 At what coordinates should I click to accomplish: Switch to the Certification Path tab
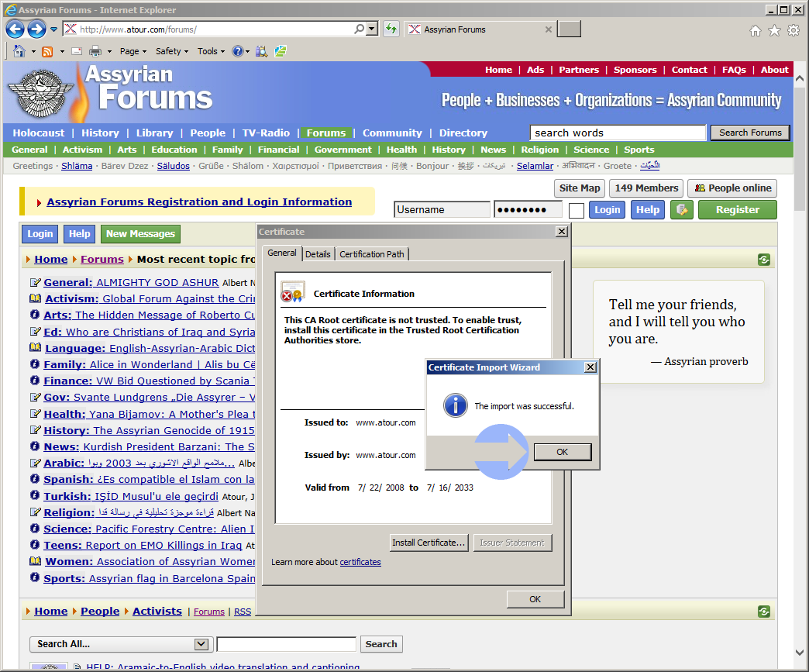pyautogui.click(x=371, y=254)
